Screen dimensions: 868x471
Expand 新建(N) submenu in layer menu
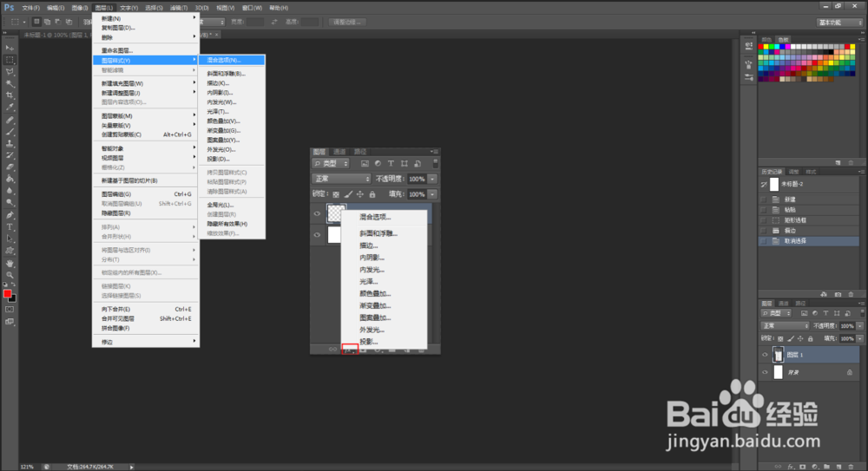click(146, 18)
